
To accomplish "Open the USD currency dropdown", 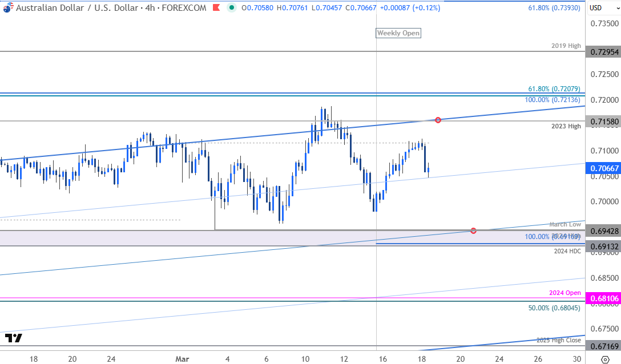I will pos(603,7).
